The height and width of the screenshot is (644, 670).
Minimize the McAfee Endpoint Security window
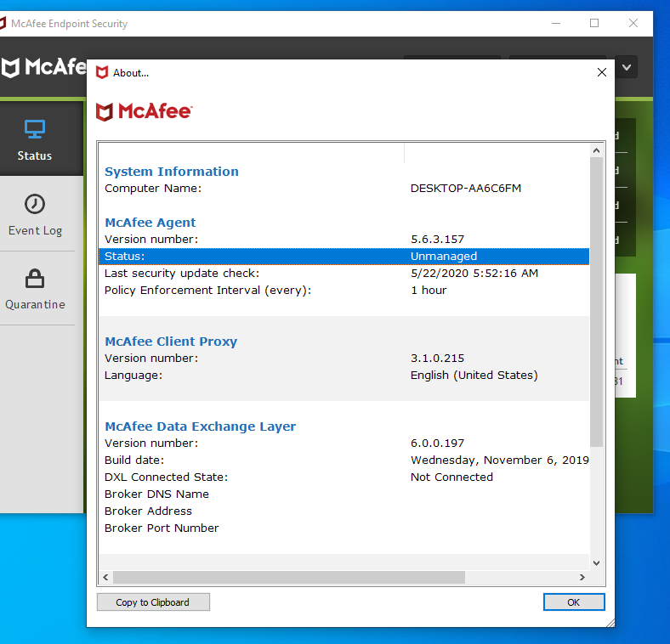[x=556, y=24]
